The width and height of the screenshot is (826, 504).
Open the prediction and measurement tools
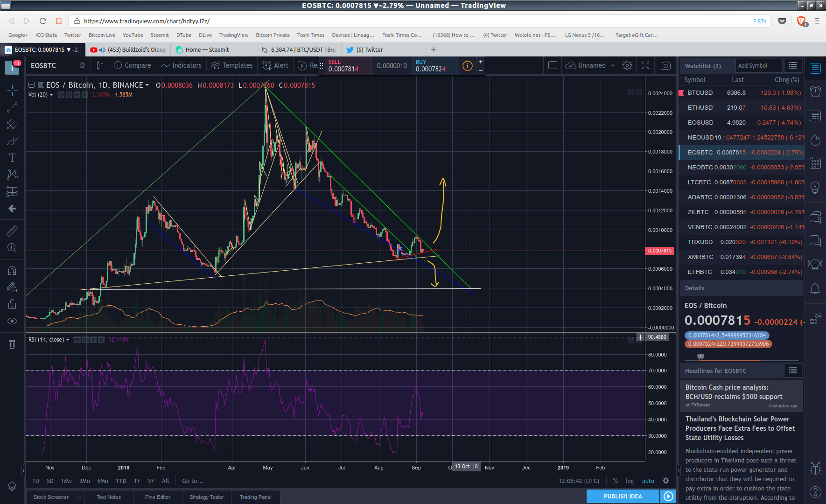[12, 191]
